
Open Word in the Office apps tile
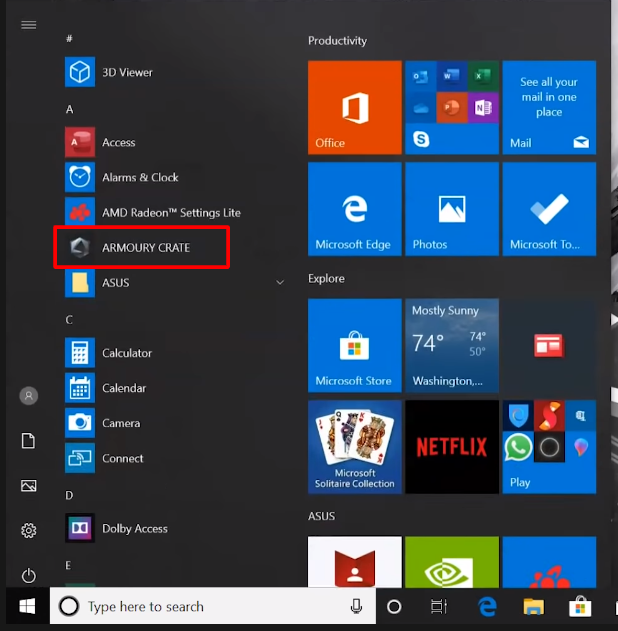click(452, 76)
